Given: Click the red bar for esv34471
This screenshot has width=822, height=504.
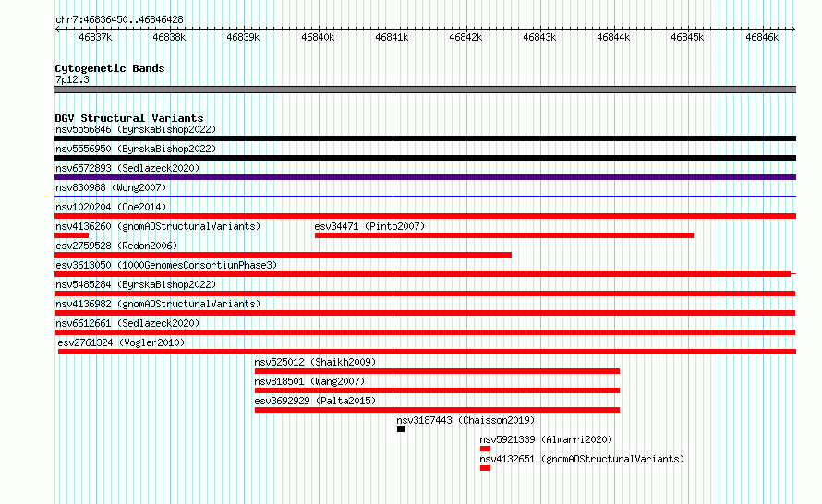Looking at the screenshot, I should click(504, 235).
